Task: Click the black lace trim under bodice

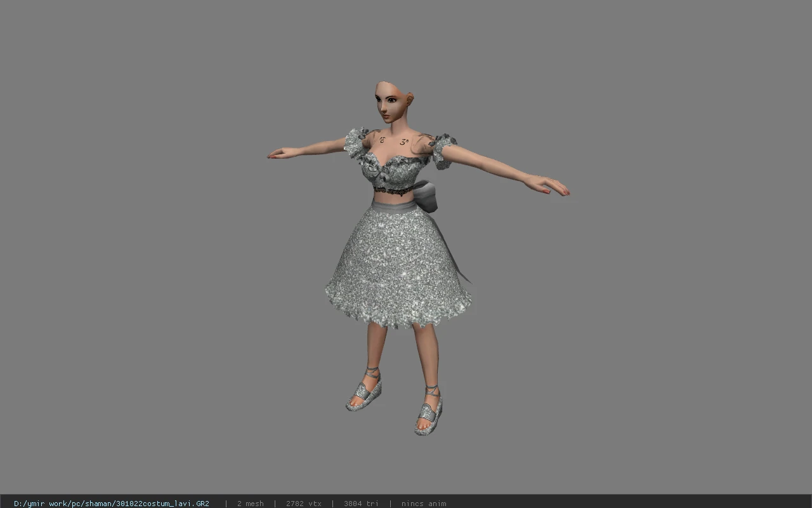Action: 393,189
